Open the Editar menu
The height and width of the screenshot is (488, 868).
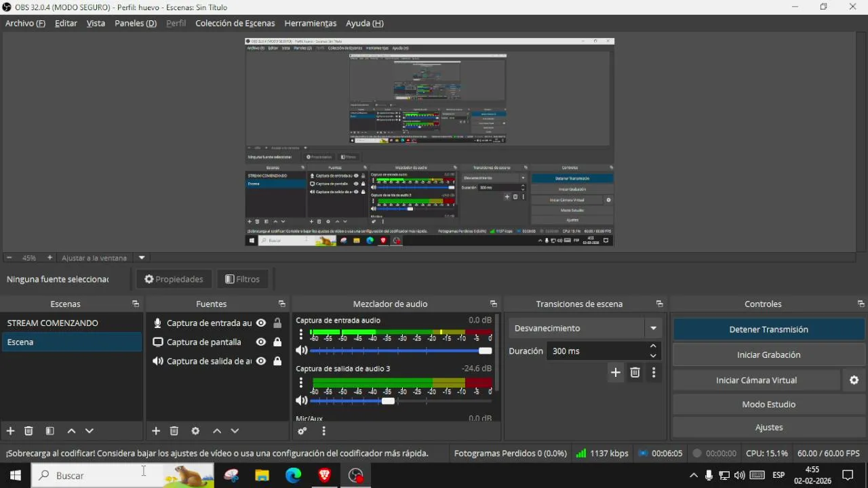(66, 23)
